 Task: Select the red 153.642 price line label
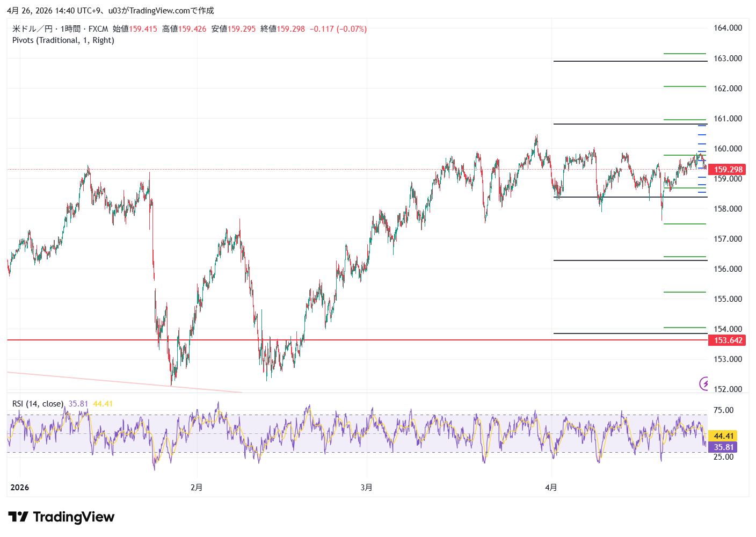point(728,340)
